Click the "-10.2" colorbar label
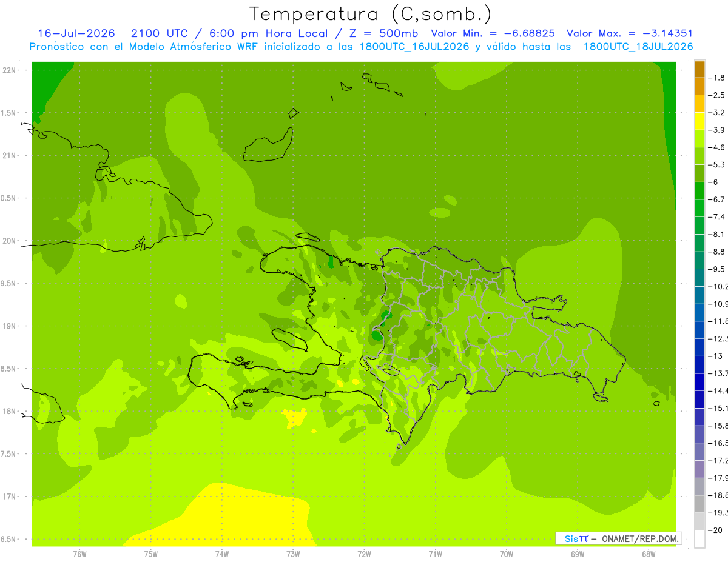The width and height of the screenshot is (728, 562). pyautogui.click(x=718, y=286)
